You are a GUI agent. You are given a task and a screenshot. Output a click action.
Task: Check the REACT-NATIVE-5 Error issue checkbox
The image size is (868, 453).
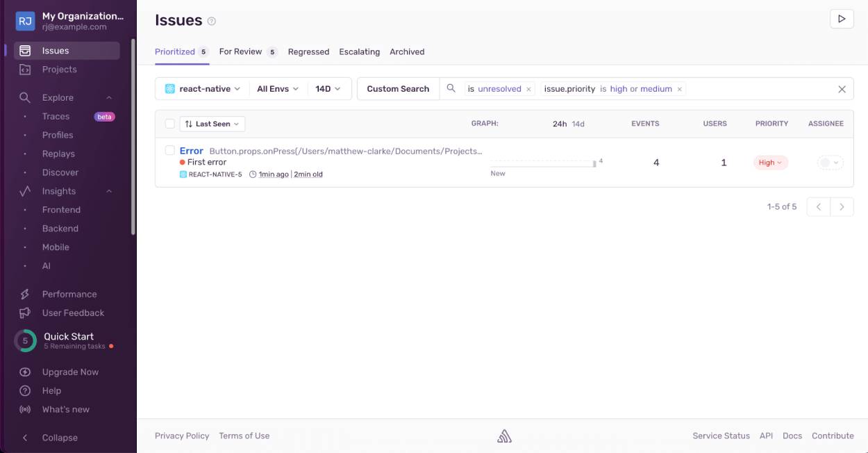point(170,150)
